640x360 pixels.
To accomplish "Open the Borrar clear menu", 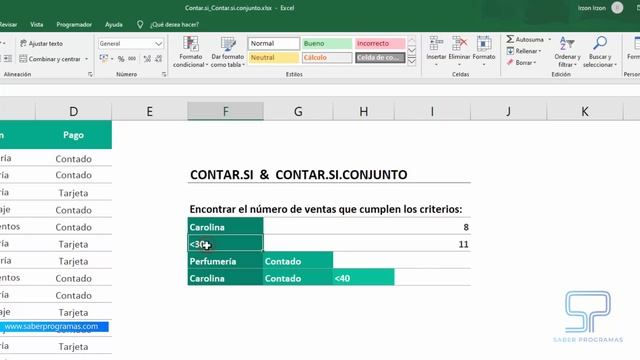I will 521,62.
